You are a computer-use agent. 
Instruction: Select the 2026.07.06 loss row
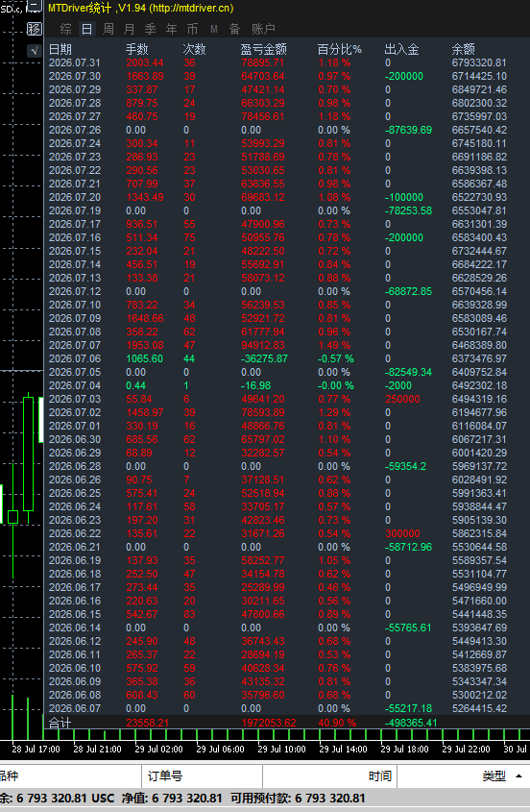click(287, 358)
